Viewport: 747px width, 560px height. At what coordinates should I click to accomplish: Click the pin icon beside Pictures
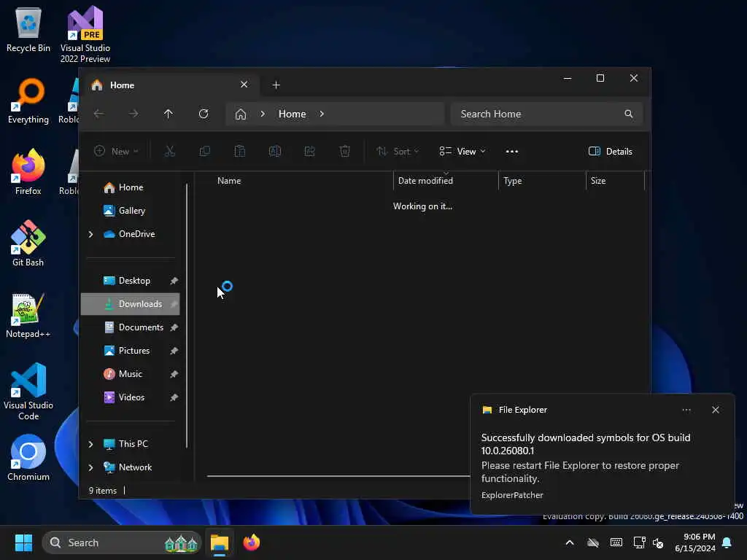(x=174, y=351)
